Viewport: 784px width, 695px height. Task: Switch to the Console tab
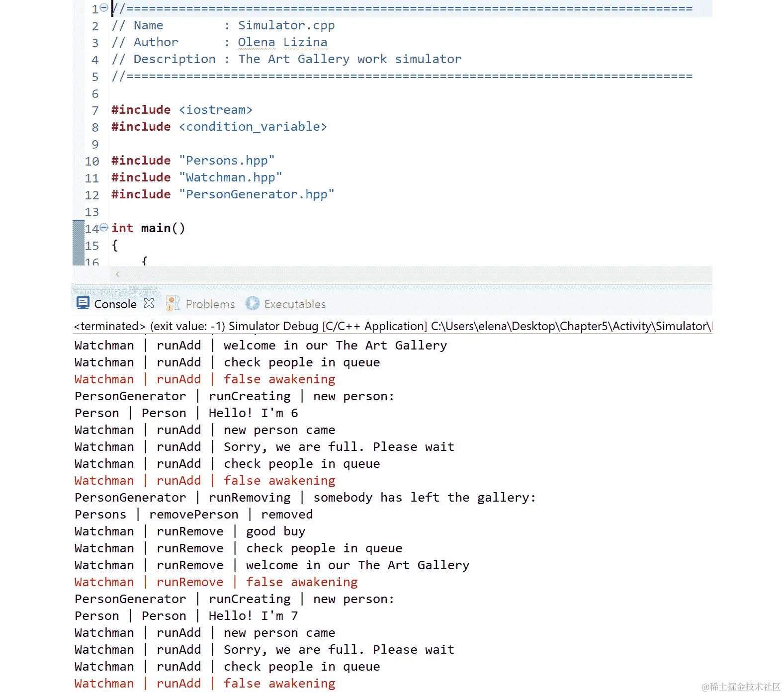(115, 304)
